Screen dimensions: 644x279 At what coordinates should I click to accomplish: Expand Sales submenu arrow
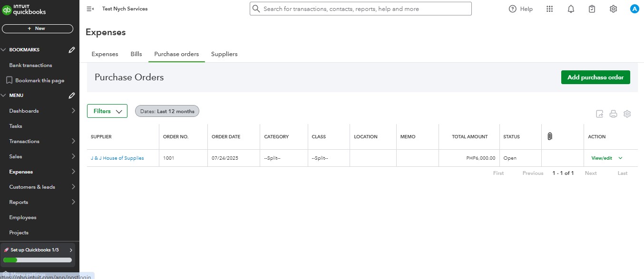73,156
